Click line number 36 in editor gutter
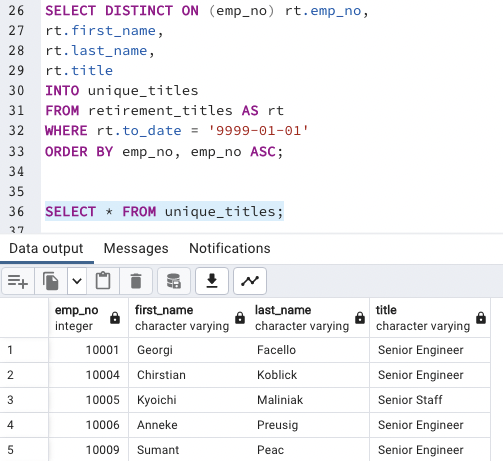 pyautogui.click(x=16, y=212)
